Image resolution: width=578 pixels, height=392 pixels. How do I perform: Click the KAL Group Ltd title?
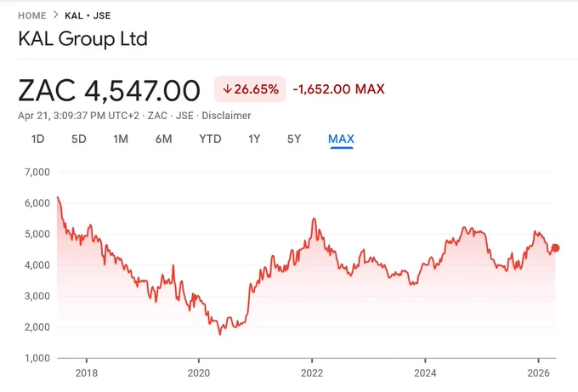[x=83, y=39]
